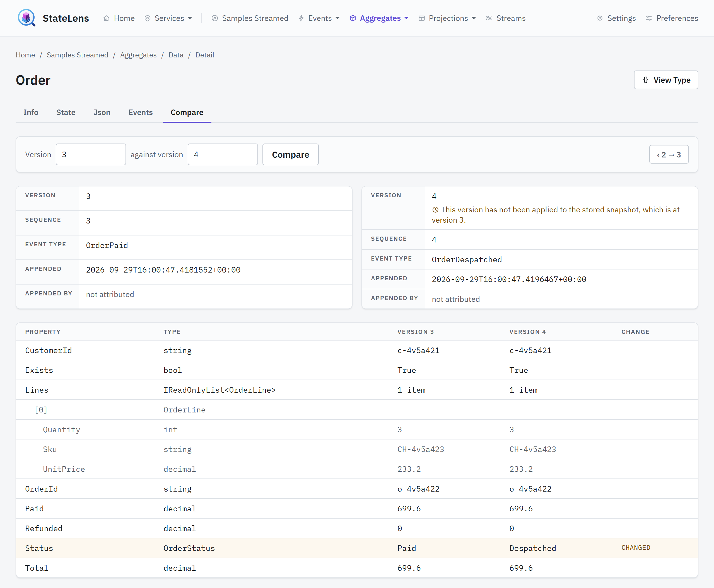The width and height of the screenshot is (714, 588).
Task: Click the Aggregates cube icon
Action: pos(353,18)
